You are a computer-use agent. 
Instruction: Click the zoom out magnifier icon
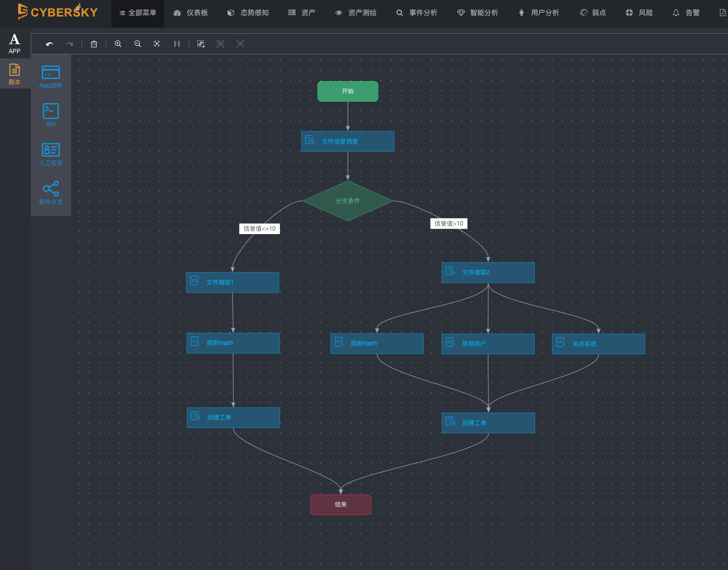tap(137, 44)
